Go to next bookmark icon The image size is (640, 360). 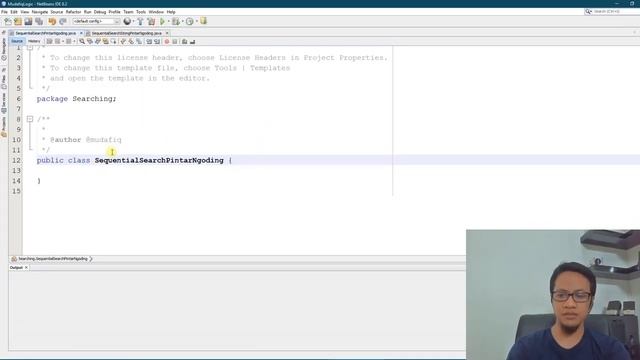click(x=131, y=41)
